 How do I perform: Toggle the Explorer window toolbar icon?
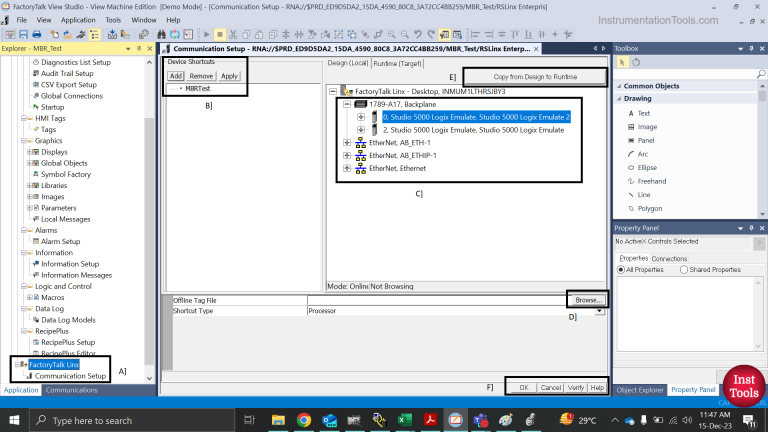(x=95, y=34)
